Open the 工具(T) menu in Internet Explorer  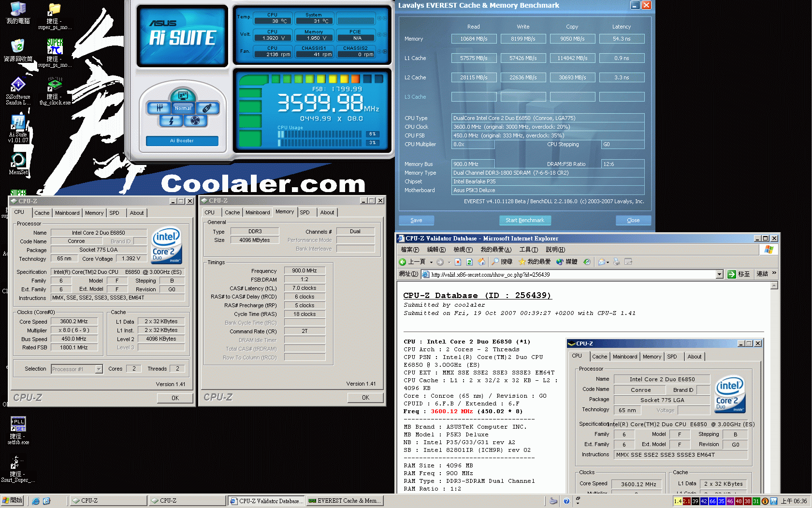pyautogui.click(x=528, y=250)
